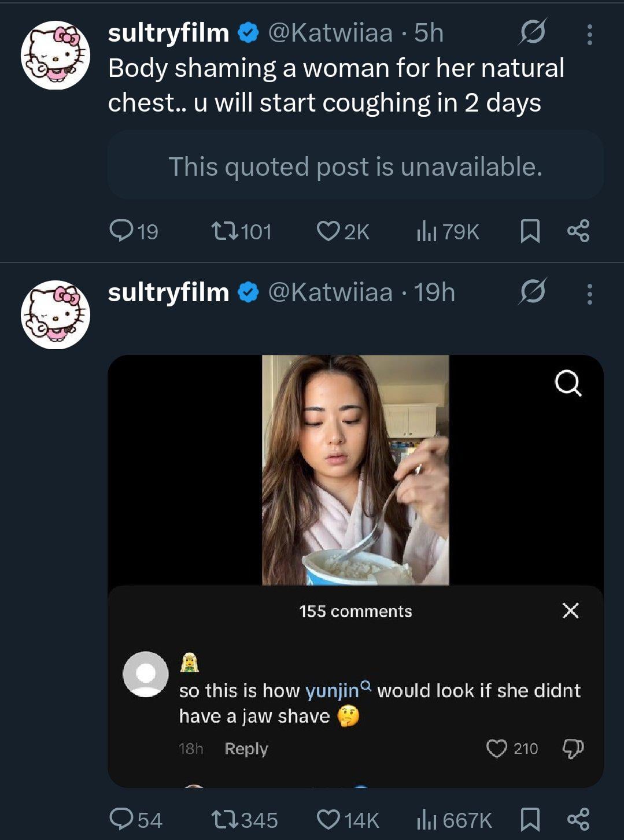The height and width of the screenshot is (840, 624).
Task: Share the 19h post
Action: pyautogui.click(x=578, y=819)
